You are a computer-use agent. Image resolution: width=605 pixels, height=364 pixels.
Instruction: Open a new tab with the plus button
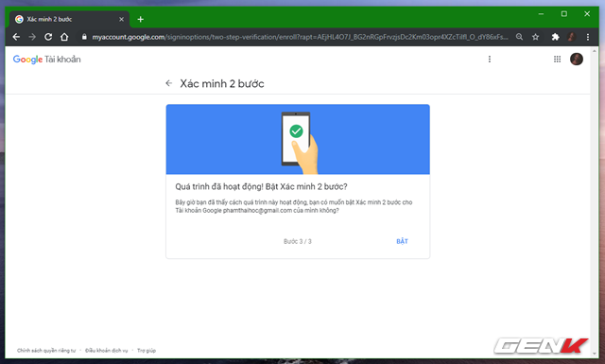pos(141,19)
